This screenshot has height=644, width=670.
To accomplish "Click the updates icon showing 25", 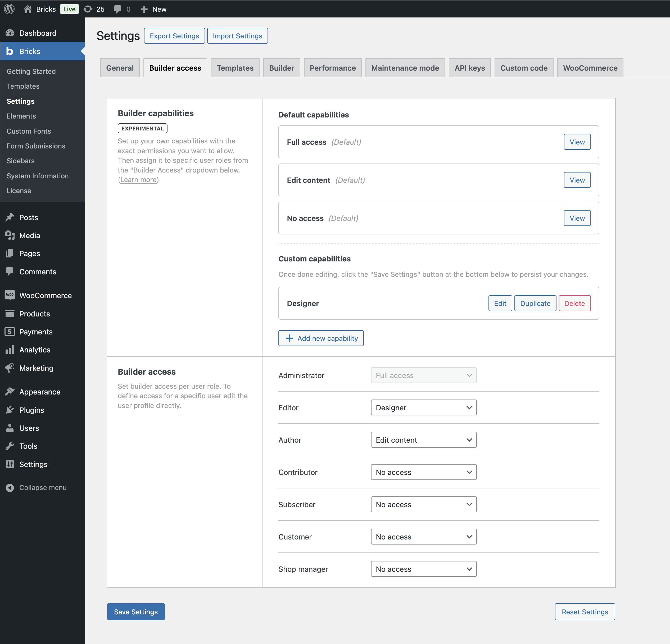I will 88,9.
